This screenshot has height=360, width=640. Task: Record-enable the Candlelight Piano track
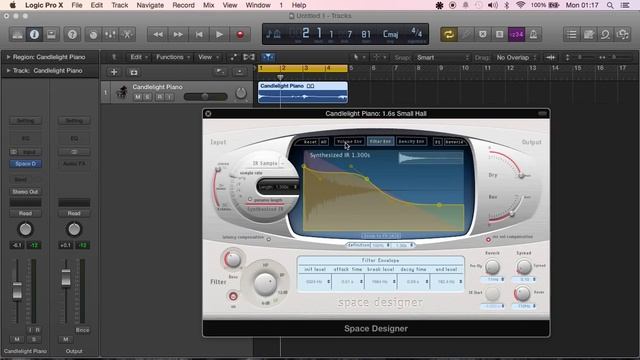click(160, 97)
